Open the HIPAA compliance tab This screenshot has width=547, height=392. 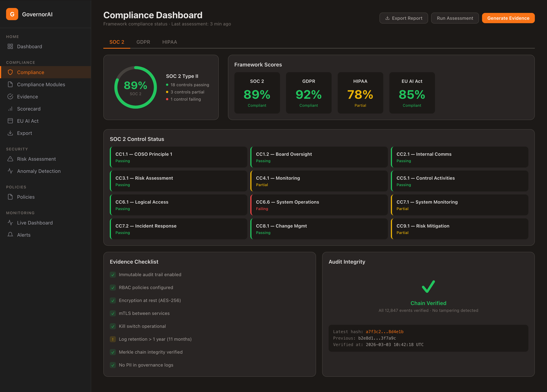(170, 42)
